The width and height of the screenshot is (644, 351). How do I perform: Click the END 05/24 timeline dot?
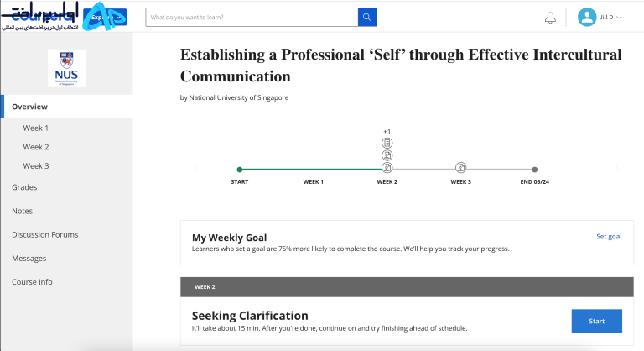click(x=534, y=170)
